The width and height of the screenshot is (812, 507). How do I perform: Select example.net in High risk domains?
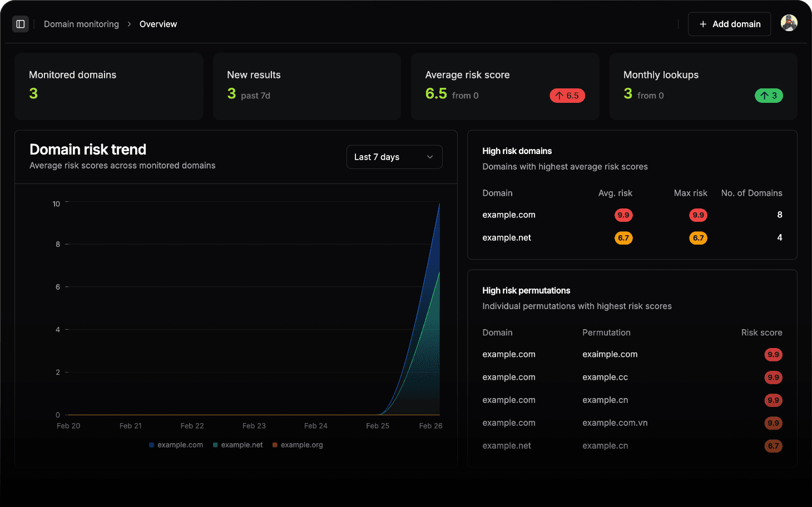(507, 237)
